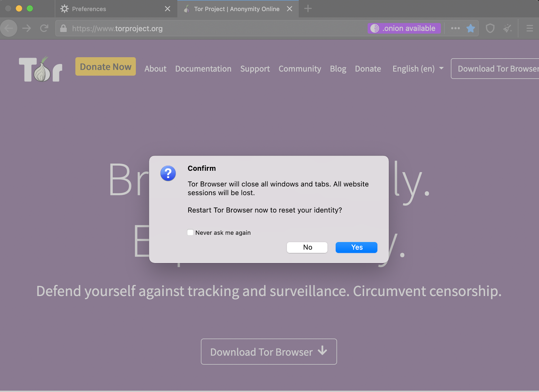Go back with the back arrow
This screenshot has height=392, width=539.
click(x=9, y=28)
